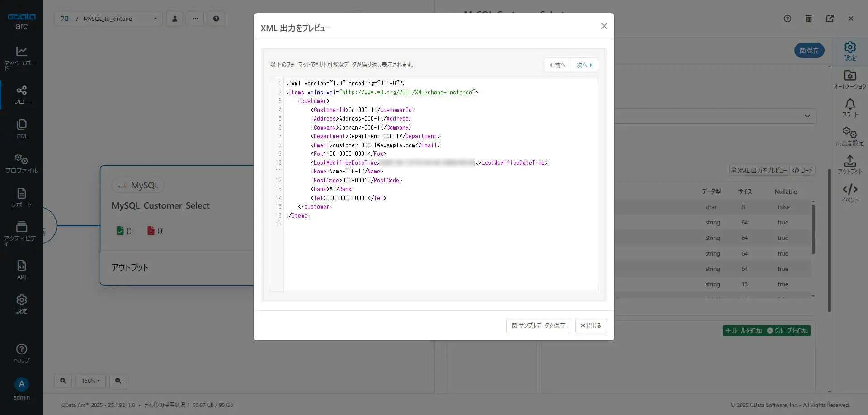Open the 150% zoom level dropdown
Screen dimensions: 868x415
[x=90, y=381]
